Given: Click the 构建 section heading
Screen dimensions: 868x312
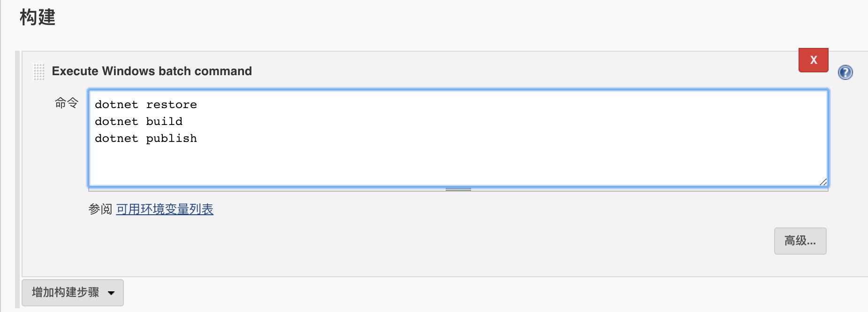Looking at the screenshot, I should pos(38,18).
